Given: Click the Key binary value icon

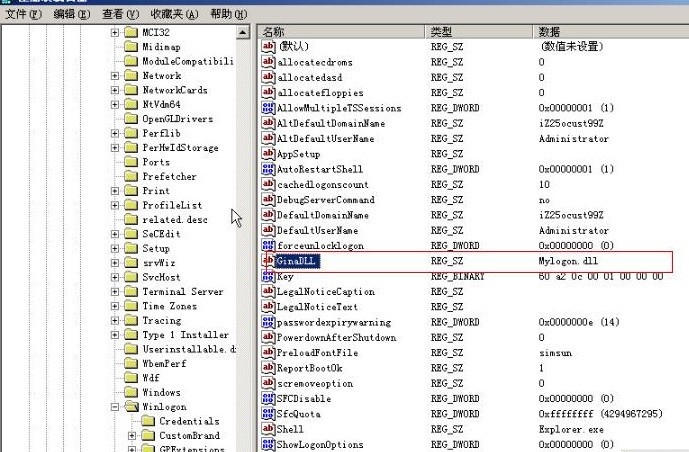Looking at the screenshot, I should coord(268,276).
